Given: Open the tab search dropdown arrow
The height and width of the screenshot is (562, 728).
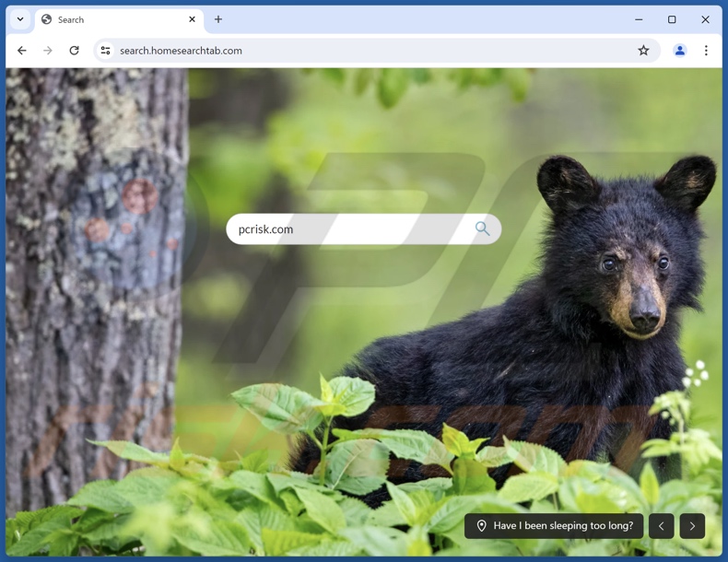Looking at the screenshot, I should (x=20, y=19).
